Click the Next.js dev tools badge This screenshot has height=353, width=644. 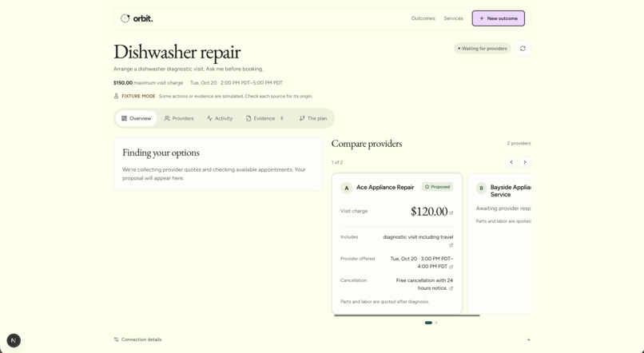[x=14, y=340]
